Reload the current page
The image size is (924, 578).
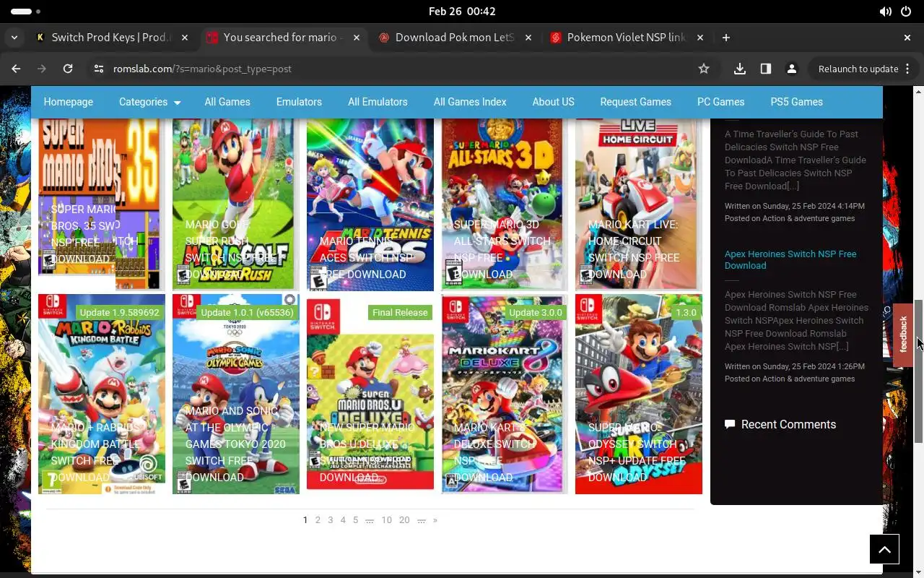(68, 69)
